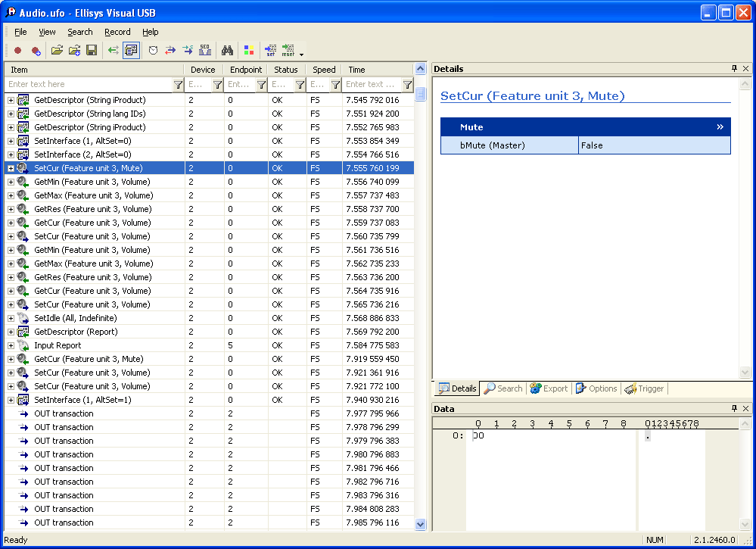
Task: Click the SetCur (Feature unit 3, Mute) heading link
Action: point(533,96)
